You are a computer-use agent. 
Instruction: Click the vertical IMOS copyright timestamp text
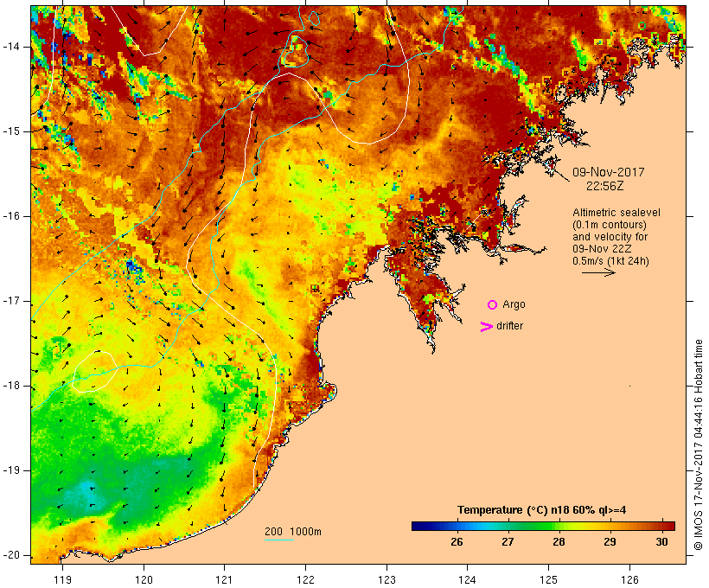[x=699, y=444]
